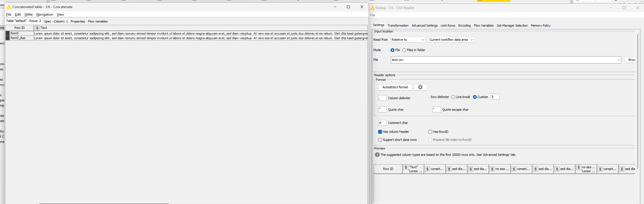Enable the Has RowID checkbox
644x204 pixels.
pyautogui.click(x=430, y=132)
